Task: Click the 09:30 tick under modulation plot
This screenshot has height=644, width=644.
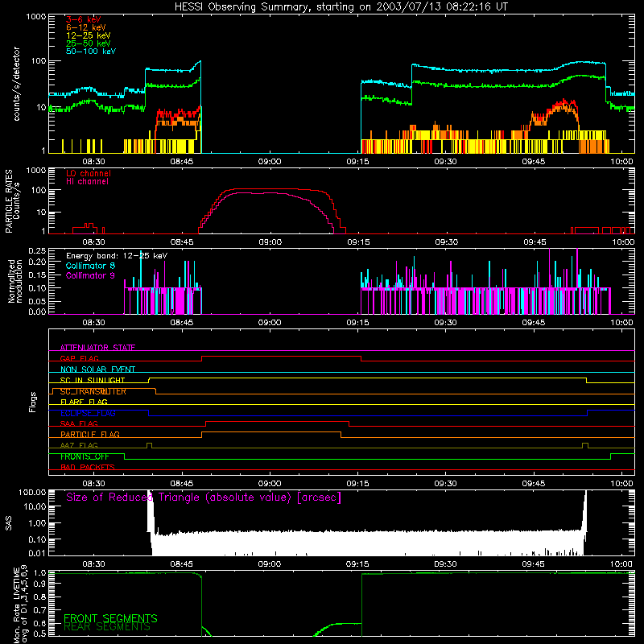Action: click(x=446, y=323)
